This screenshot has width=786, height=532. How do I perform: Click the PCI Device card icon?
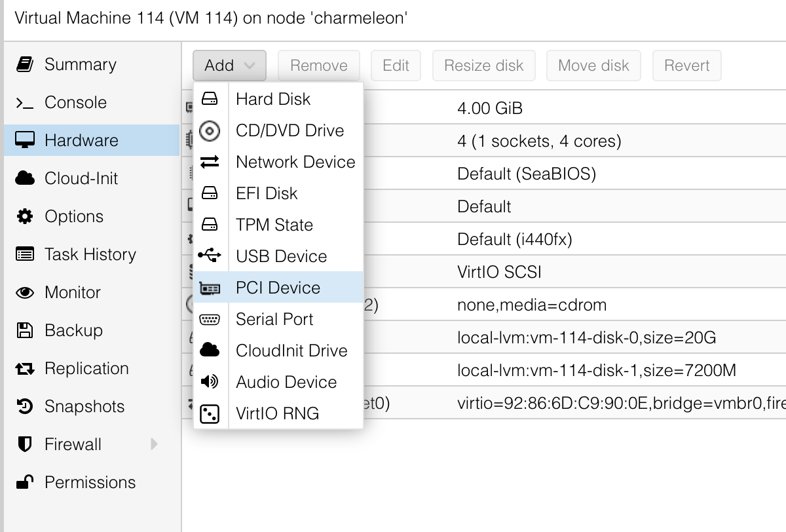(210, 288)
